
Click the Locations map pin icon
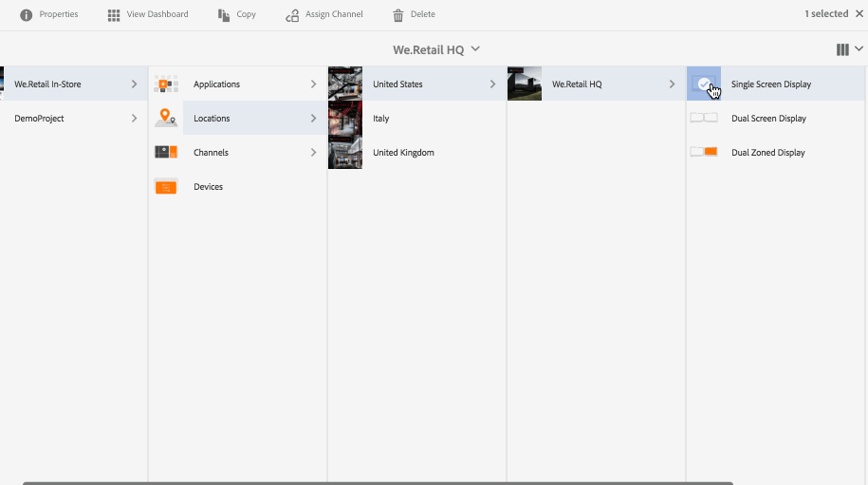(x=166, y=118)
